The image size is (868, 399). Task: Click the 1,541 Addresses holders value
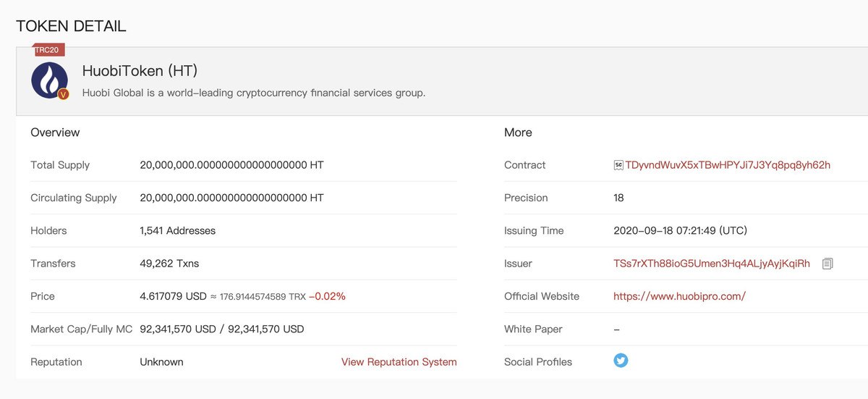[x=177, y=231]
